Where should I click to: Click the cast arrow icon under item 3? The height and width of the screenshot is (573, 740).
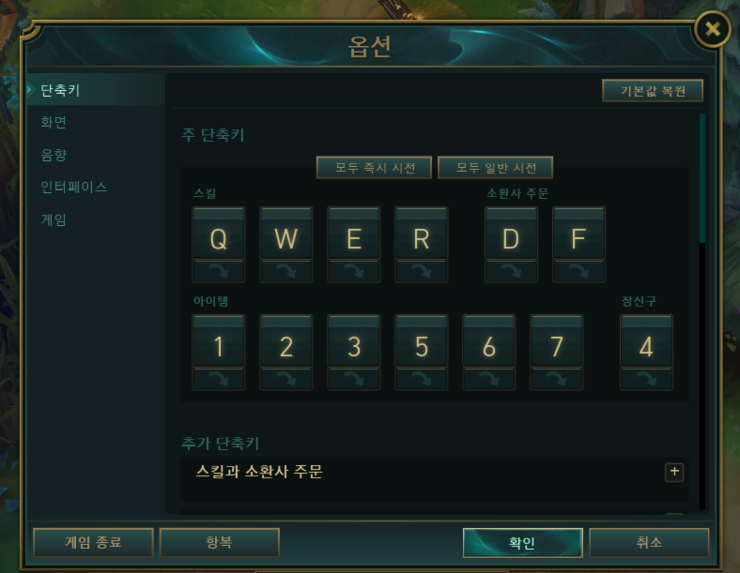coord(353,379)
